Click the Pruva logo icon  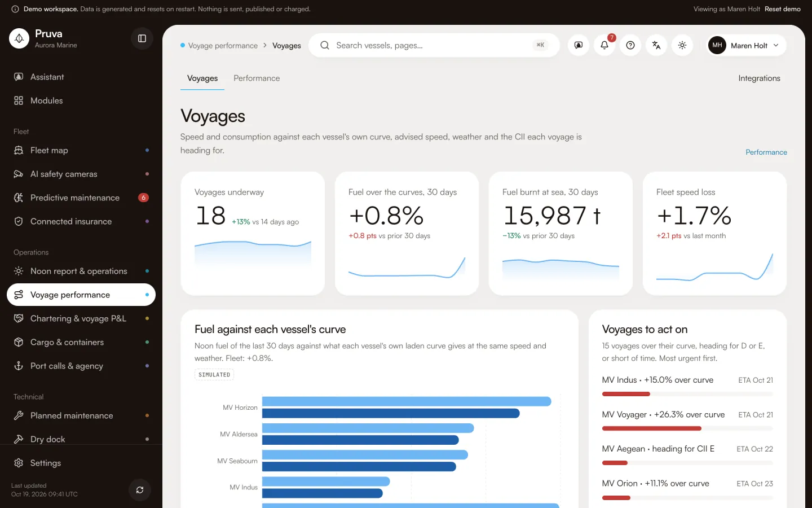pyautogui.click(x=19, y=38)
